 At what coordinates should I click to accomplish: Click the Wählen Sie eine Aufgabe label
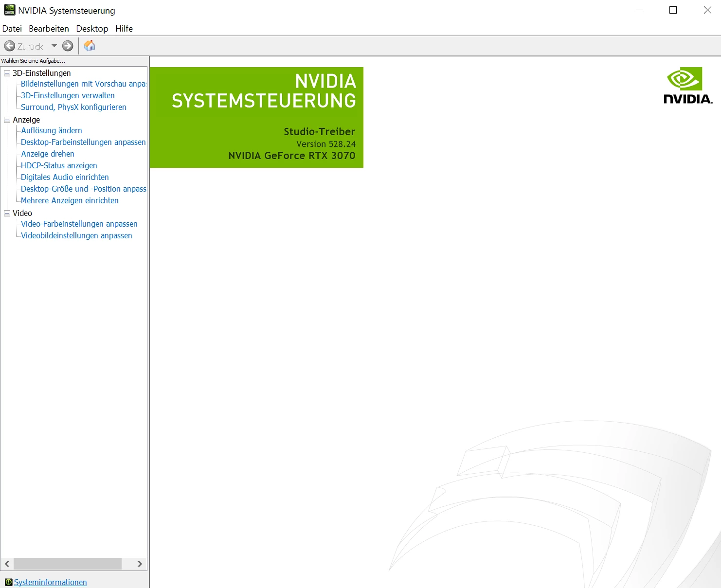click(x=33, y=61)
